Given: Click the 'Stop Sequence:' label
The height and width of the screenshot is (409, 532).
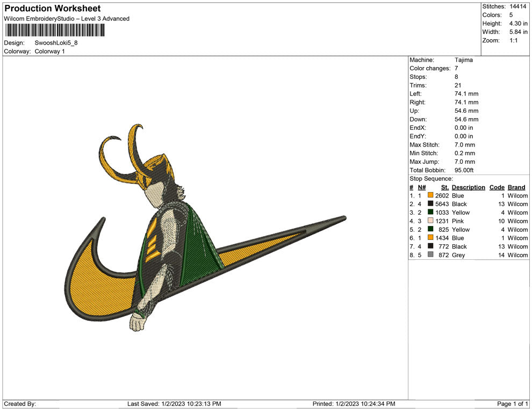Looking at the screenshot, I should click(431, 179).
